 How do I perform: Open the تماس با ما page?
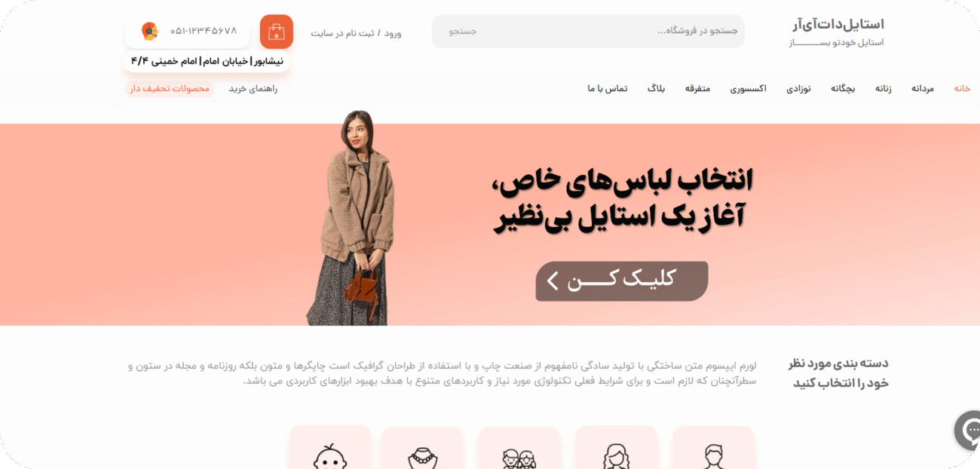point(608,89)
